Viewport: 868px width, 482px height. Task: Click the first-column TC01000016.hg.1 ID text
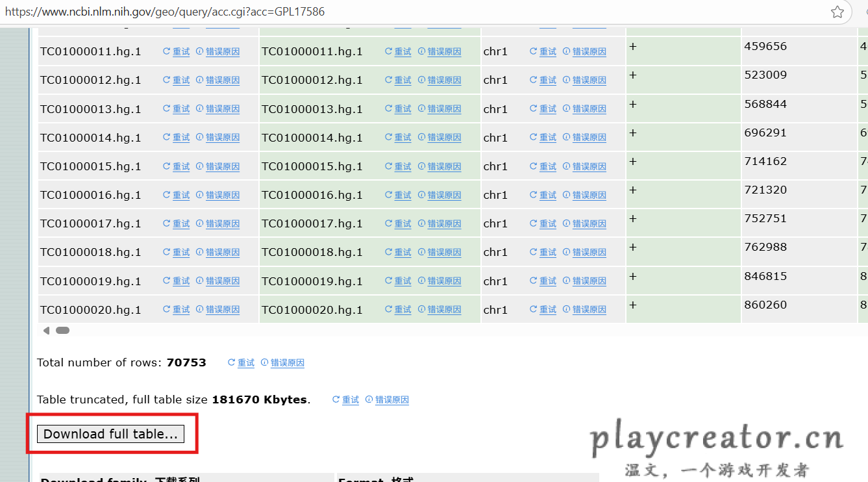click(x=90, y=195)
